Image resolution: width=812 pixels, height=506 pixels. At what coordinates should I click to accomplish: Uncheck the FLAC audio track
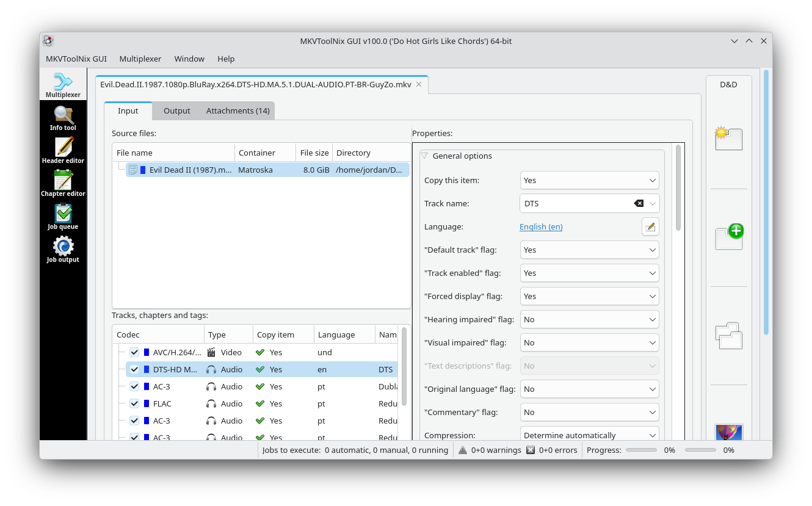pos(134,403)
